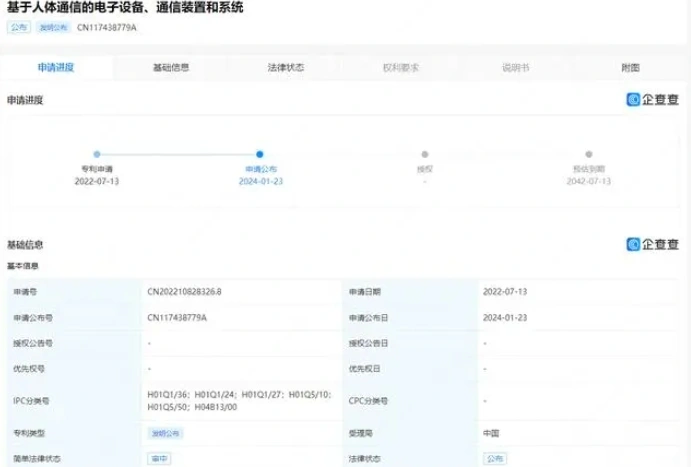Viewport: 691px width, 467px height.
Task: Click the 公布 tag under the title
Action: point(19,28)
